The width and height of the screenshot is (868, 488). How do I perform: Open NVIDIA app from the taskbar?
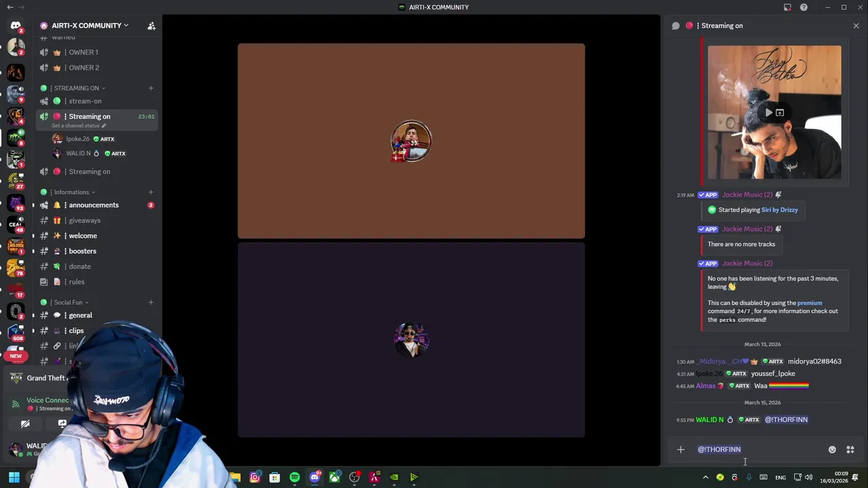point(394,477)
